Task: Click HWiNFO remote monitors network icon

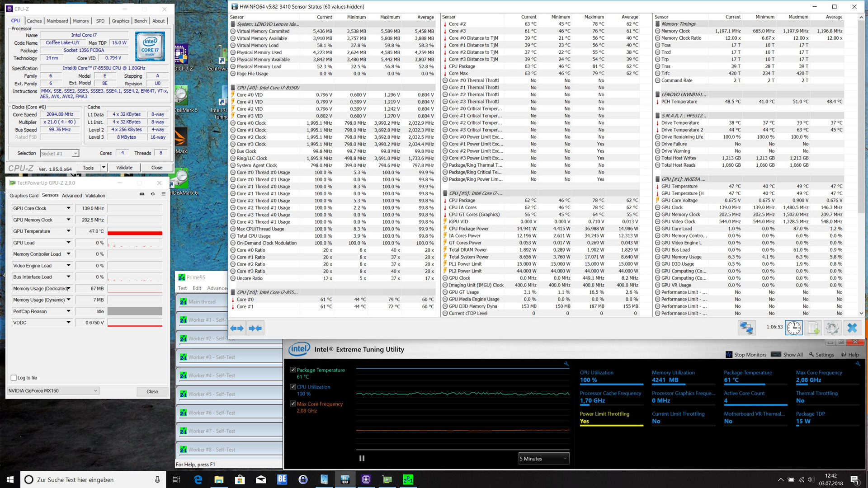Action: pyautogui.click(x=746, y=328)
